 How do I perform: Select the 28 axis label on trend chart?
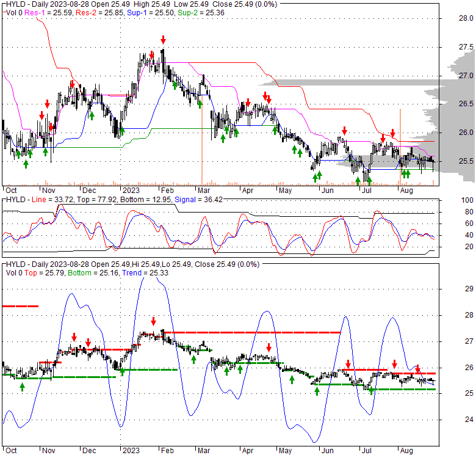[x=469, y=315]
